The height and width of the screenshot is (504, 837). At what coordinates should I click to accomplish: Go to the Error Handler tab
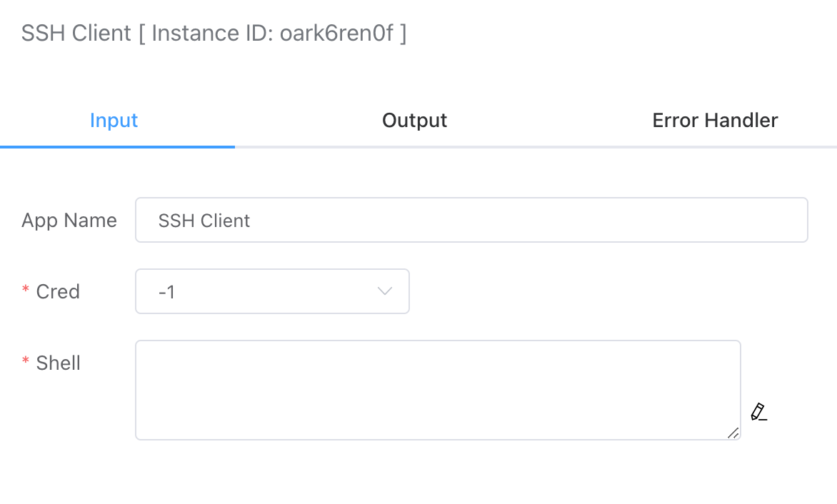[x=715, y=120]
